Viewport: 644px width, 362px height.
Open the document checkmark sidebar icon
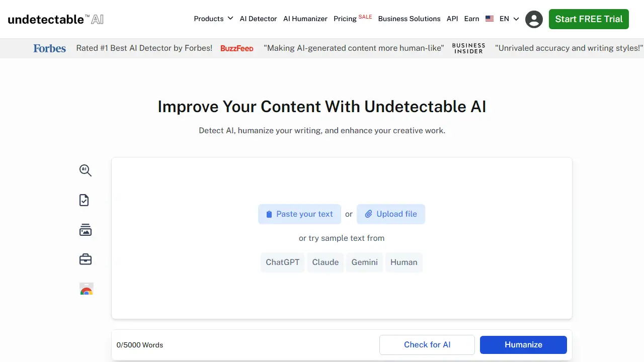(x=84, y=200)
